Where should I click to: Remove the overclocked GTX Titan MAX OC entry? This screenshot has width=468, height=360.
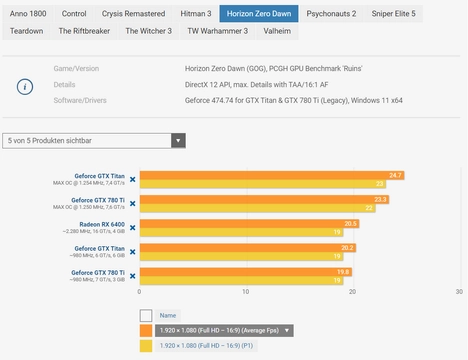(x=132, y=179)
